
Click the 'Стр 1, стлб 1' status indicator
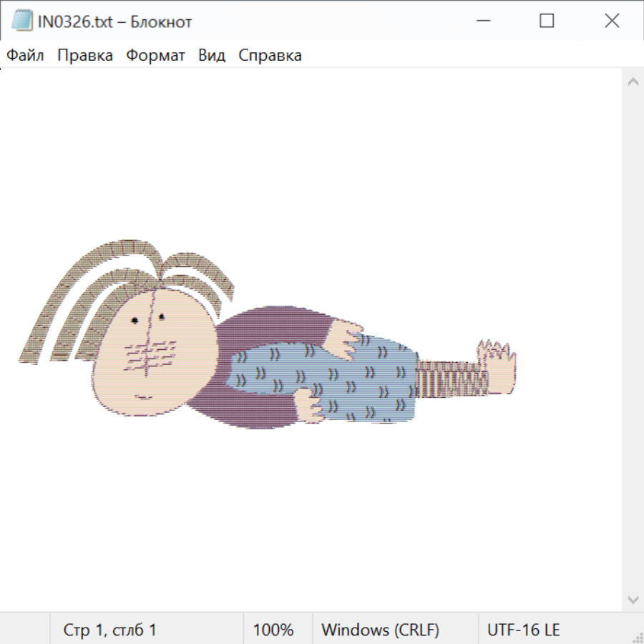pyautogui.click(x=109, y=630)
